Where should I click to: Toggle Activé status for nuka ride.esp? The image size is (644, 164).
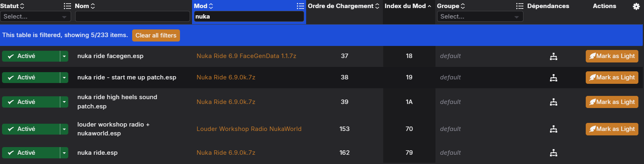31,153
